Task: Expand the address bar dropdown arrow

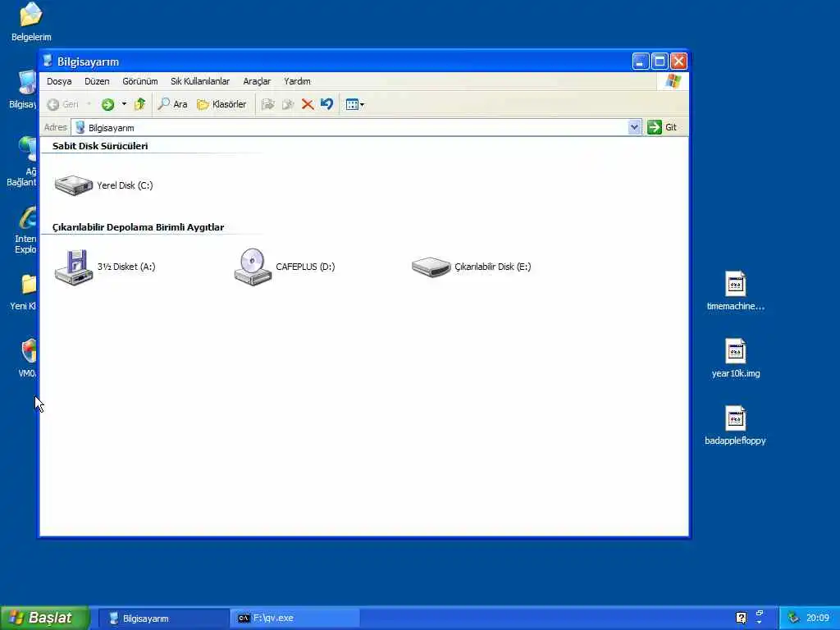Action: pyautogui.click(x=634, y=127)
